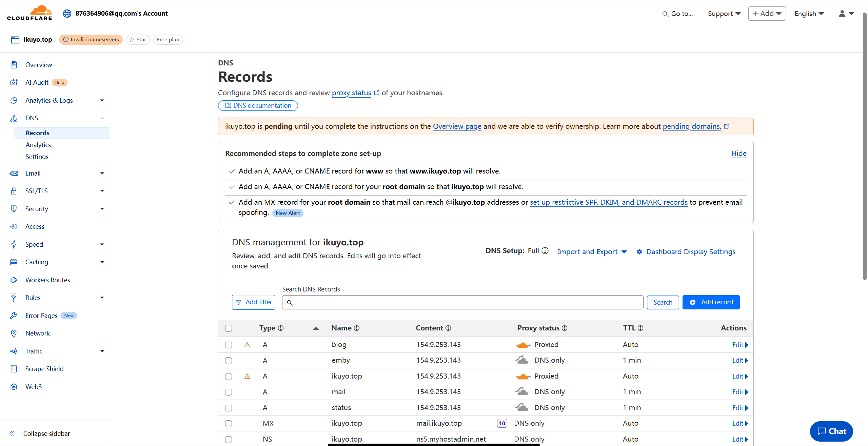This screenshot has width=868, height=446.
Task: Collapse the DNS sidebar section arrow
Action: 102,118
